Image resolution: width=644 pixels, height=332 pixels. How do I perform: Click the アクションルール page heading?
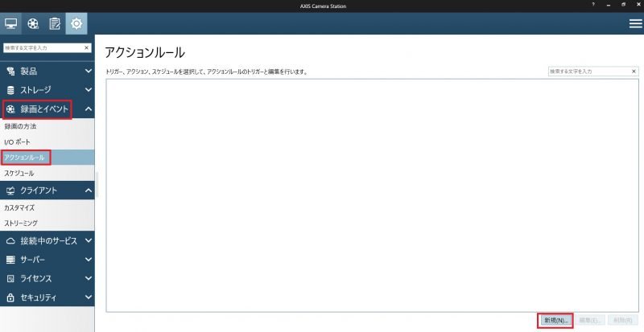pos(145,52)
